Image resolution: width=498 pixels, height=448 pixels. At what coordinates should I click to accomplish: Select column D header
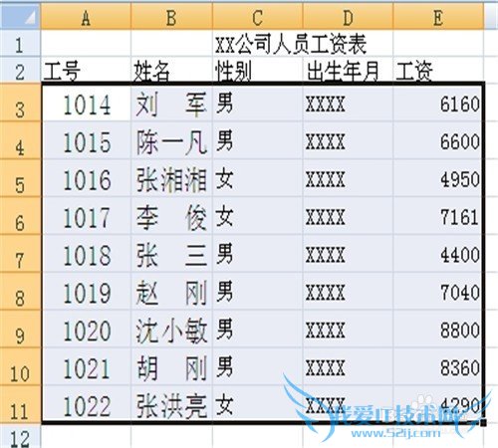pyautogui.click(x=348, y=16)
